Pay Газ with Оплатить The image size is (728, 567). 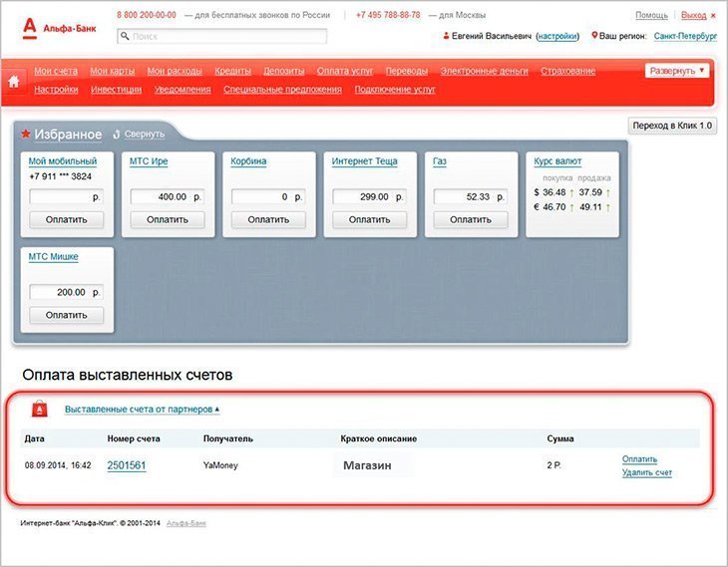[471, 219]
